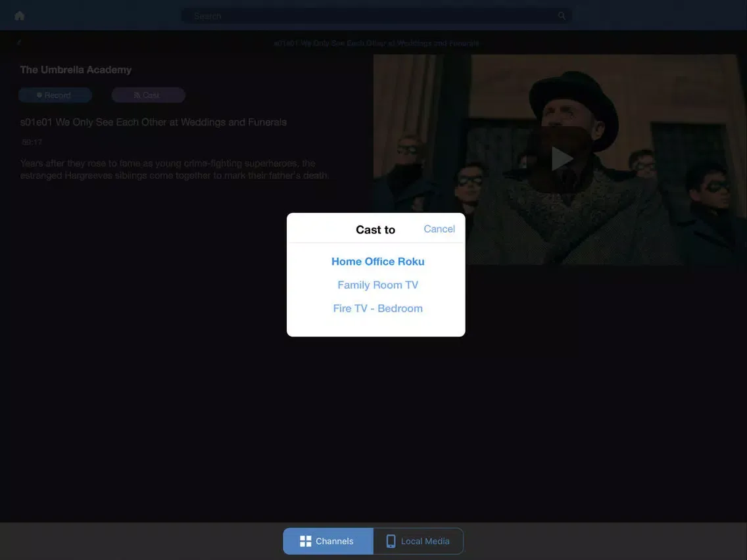
Task: Click the s01e01 header title text
Action: tap(376, 43)
